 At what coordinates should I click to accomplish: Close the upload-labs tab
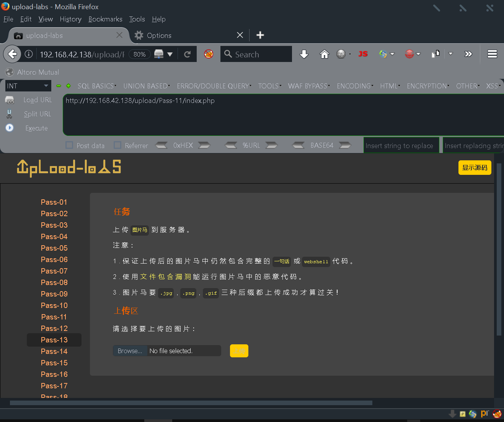[x=119, y=35]
